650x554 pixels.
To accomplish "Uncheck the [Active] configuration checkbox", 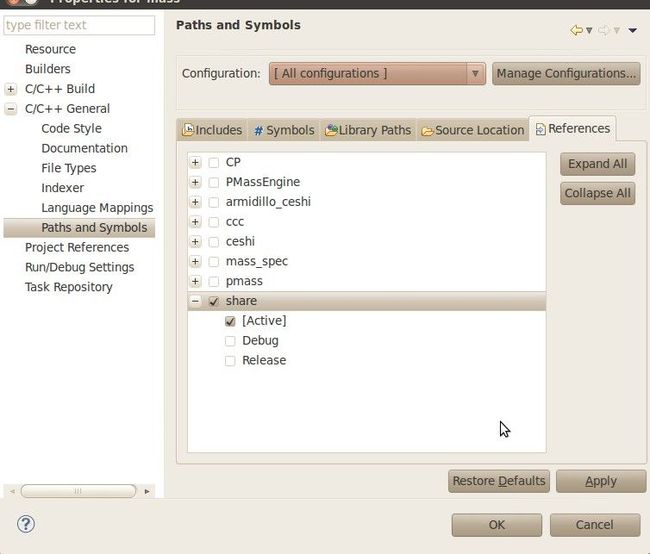I will coord(230,321).
